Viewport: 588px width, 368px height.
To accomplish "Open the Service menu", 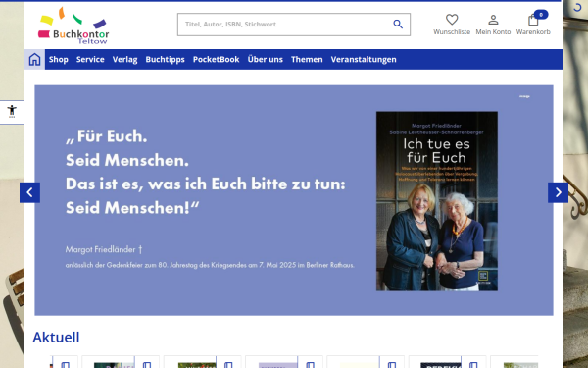I will click(x=90, y=59).
